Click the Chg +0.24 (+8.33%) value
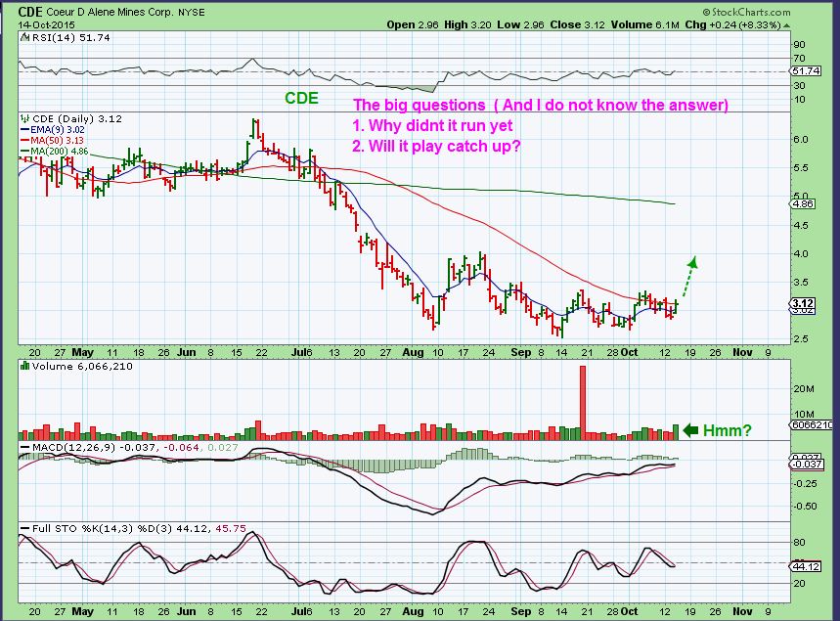Viewport: 840px width, 621px height. pos(732,24)
